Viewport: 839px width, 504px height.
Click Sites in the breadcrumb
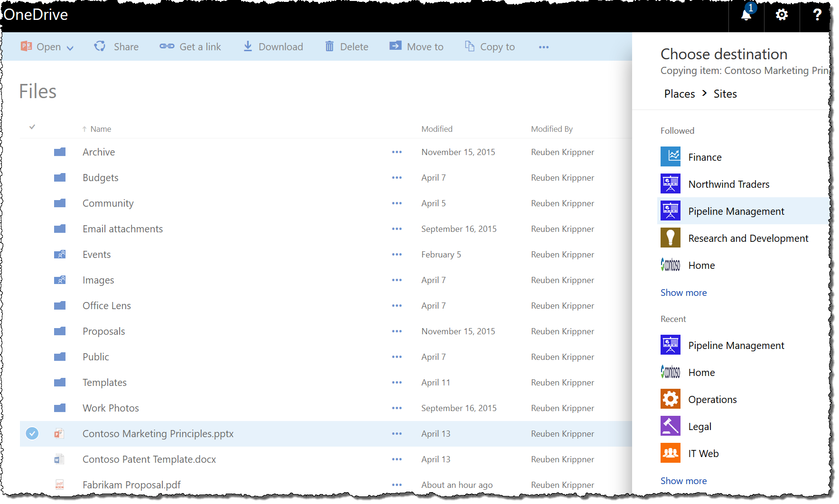(x=725, y=94)
